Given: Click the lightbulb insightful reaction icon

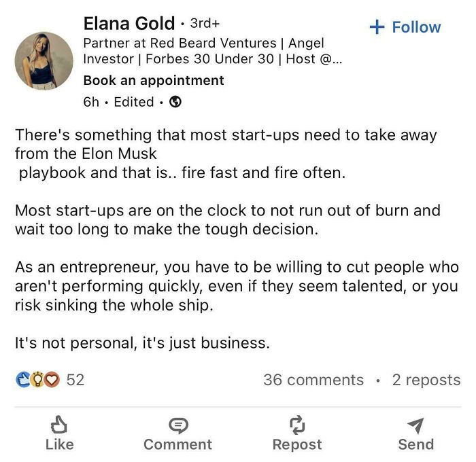Looking at the screenshot, I should pos(37,380).
